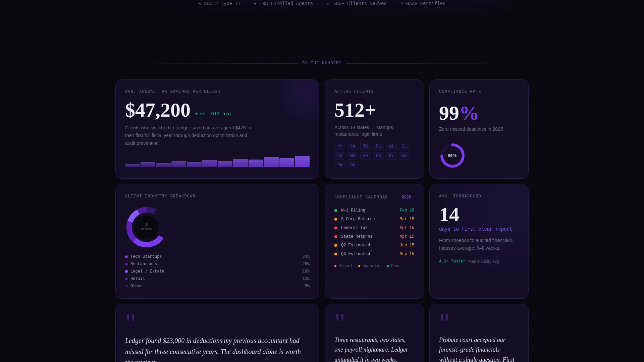644x362 pixels.
Task: Select the CA state tag
Action: click(x=353, y=146)
